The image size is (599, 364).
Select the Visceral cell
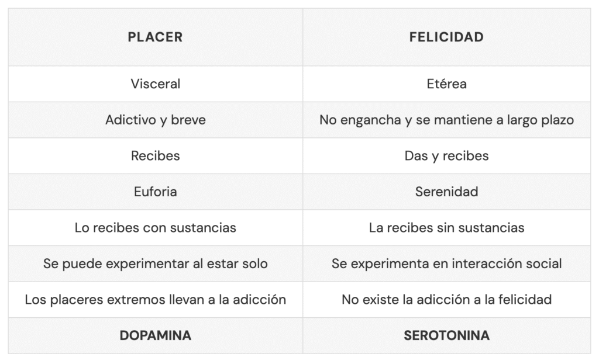155,84
